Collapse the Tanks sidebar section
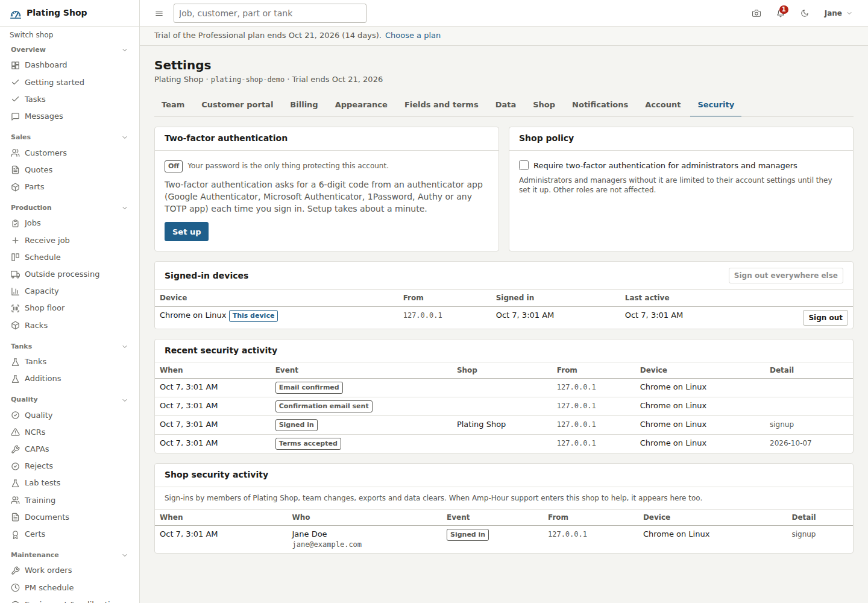Screen dimensions: 868x603 coord(125,347)
